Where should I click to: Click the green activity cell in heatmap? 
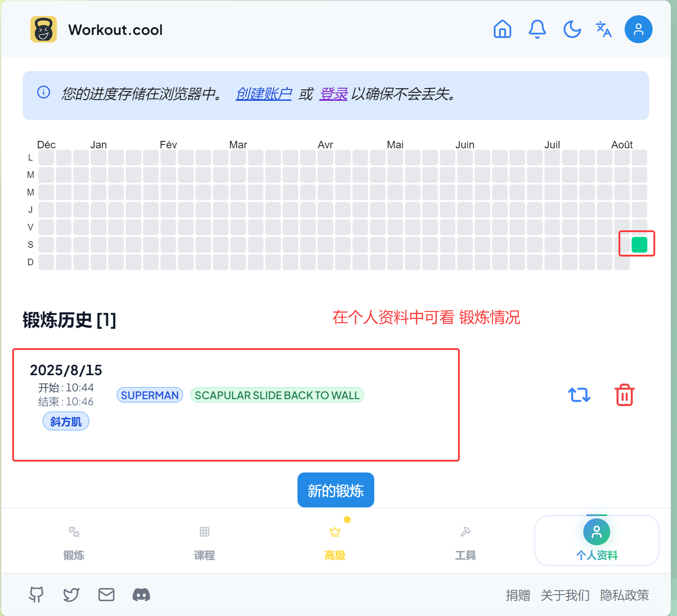click(639, 245)
